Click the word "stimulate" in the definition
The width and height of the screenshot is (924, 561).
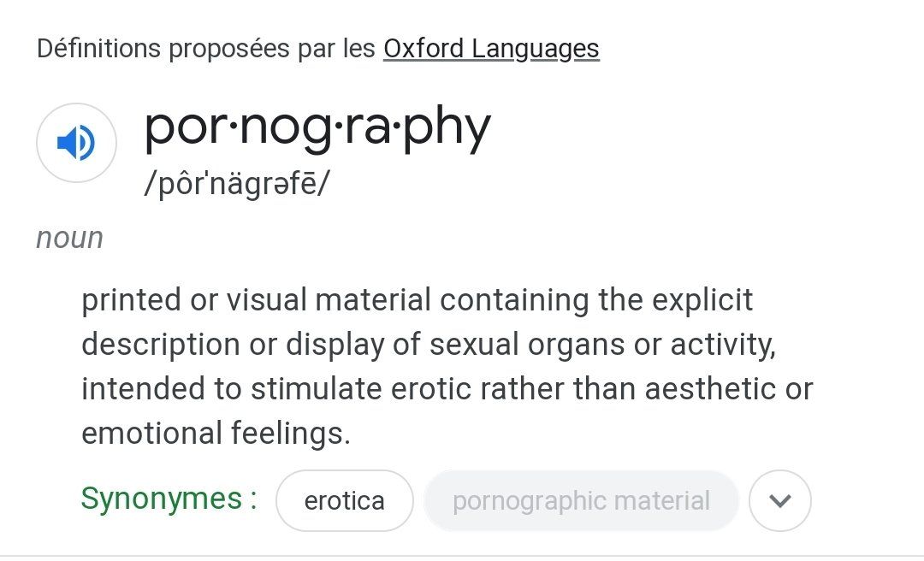(x=316, y=389)
